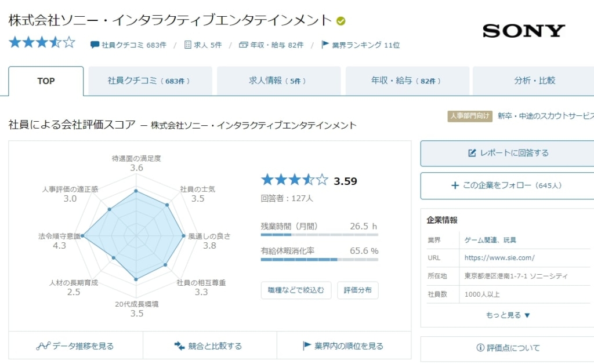The image size is (594, 364).
Task: Open 業界内の順位を見る
Action: [344, 345]
